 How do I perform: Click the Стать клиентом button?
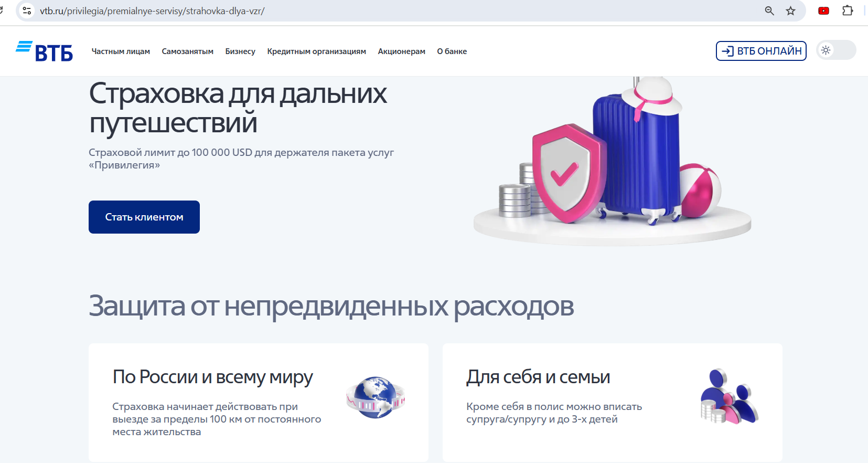click(x=144, y=217)
